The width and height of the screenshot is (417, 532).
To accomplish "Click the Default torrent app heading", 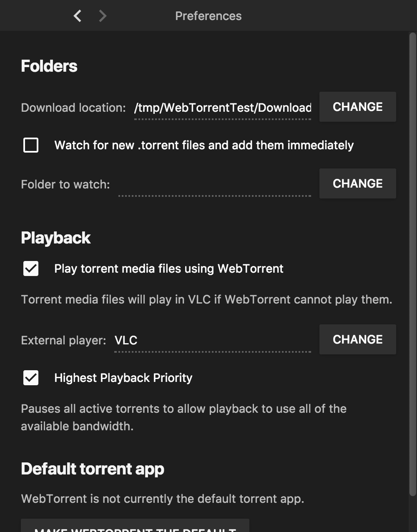I will pos(93,469).
